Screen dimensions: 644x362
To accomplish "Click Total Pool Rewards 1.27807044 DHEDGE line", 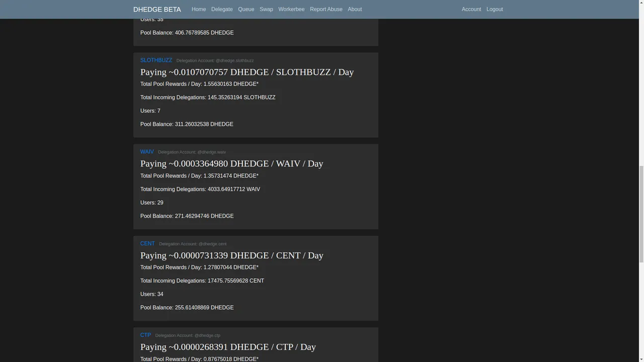I will coord(199,267).
